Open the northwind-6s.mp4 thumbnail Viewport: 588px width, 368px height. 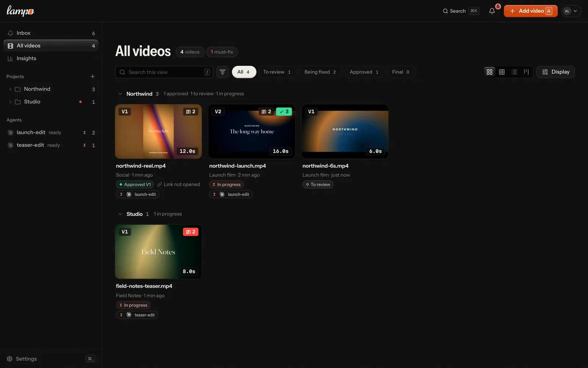345,131
